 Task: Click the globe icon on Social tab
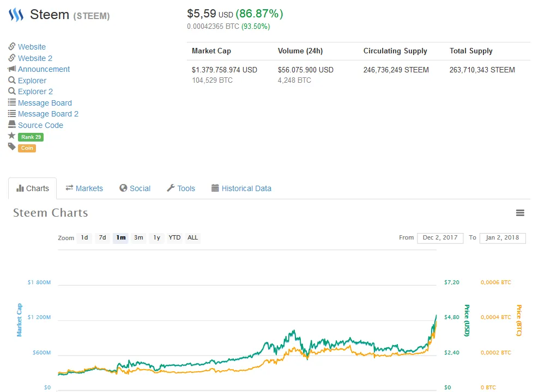point(123,188)
